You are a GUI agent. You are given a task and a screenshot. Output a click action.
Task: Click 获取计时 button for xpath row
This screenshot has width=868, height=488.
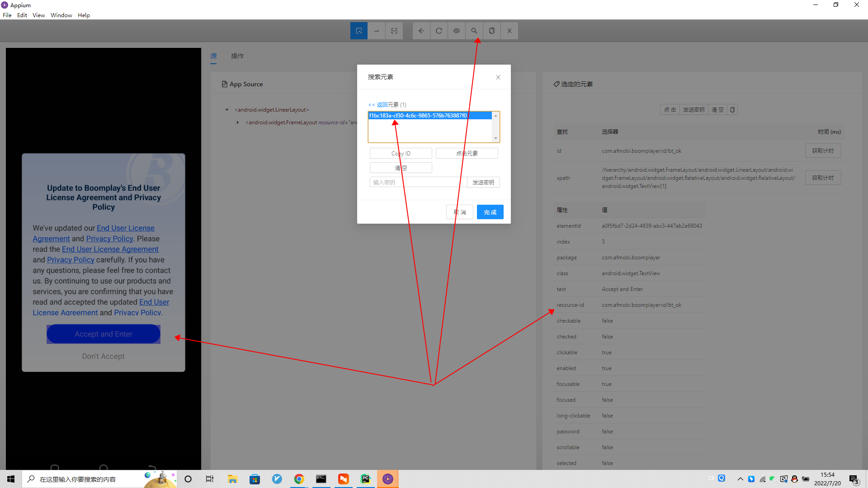click(823, 178)
